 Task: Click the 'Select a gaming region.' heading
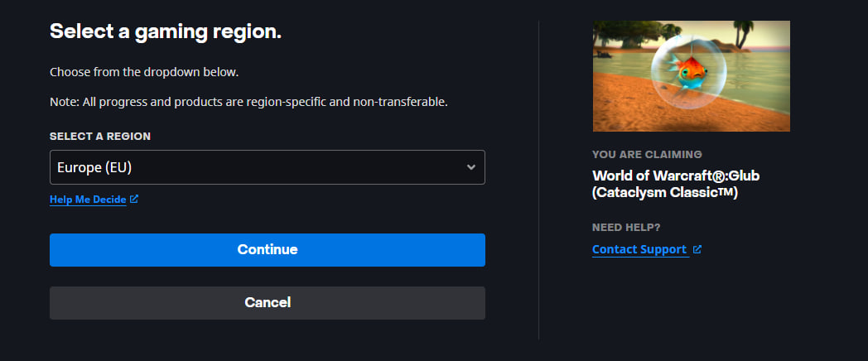coord(166,32)
